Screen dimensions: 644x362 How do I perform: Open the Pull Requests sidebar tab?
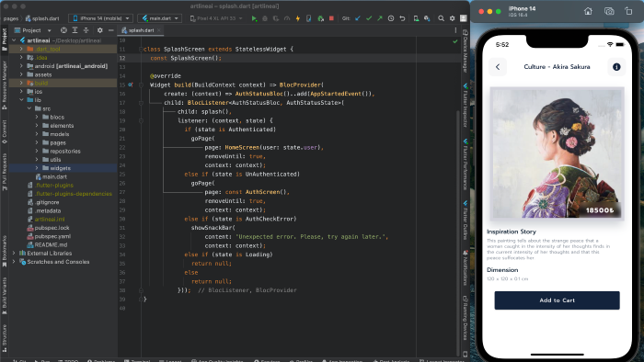pos(5,172)
